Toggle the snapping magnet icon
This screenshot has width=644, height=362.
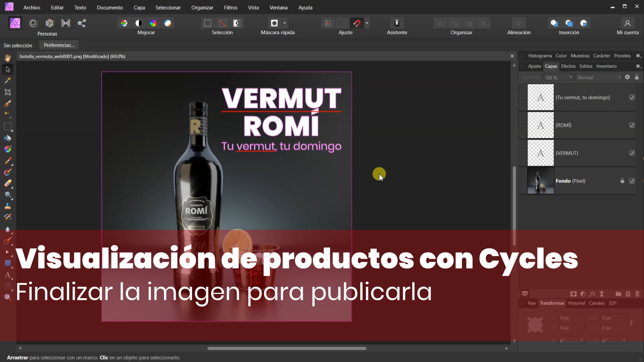tap(357, 23)
